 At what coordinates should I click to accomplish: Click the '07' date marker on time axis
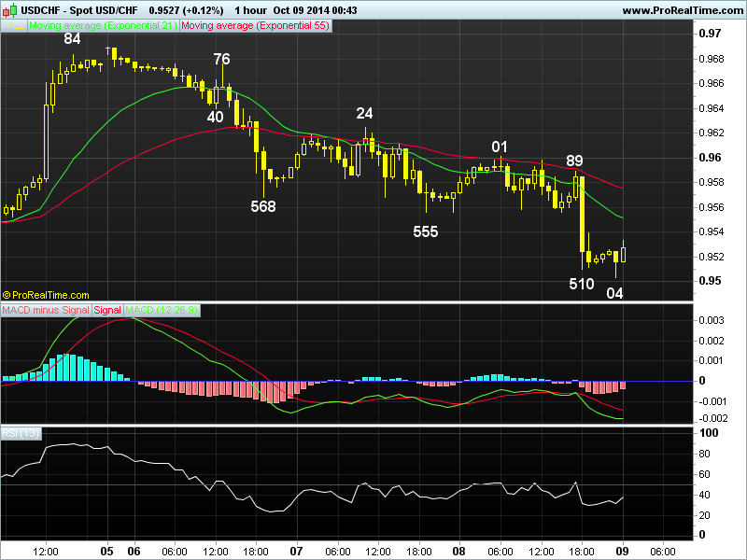pyautogui.click(x=297, y=552)
